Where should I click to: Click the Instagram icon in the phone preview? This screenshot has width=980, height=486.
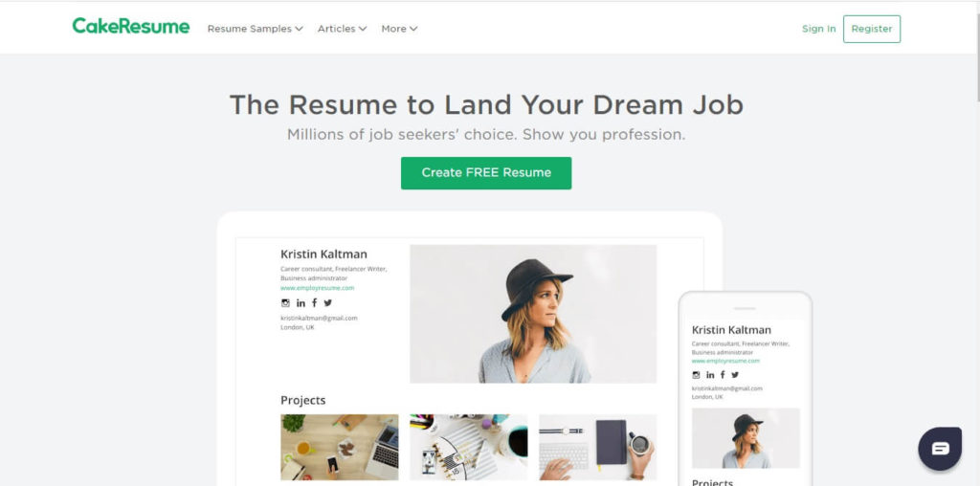(x=697, y=375)
